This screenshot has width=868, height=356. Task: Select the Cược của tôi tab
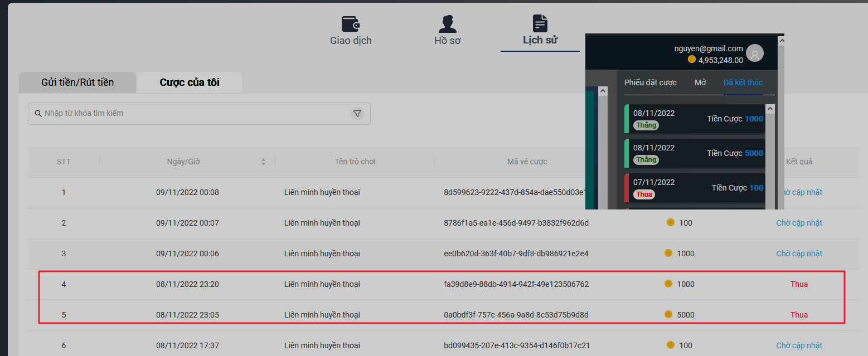190,82
